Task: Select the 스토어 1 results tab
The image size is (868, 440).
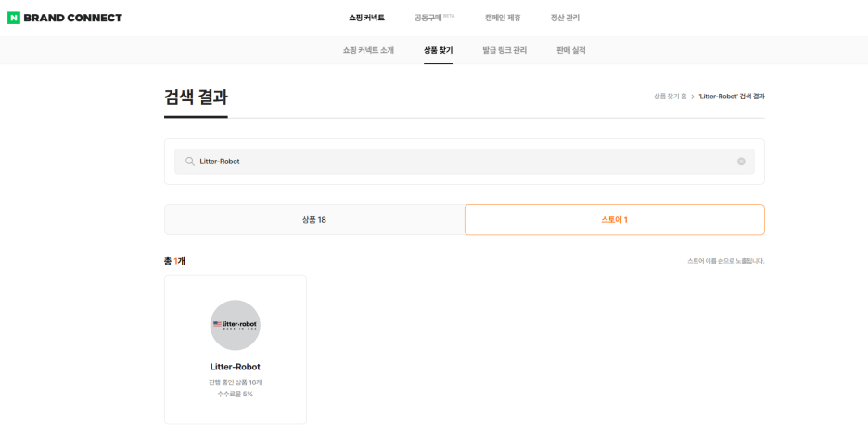Action: 615,219
